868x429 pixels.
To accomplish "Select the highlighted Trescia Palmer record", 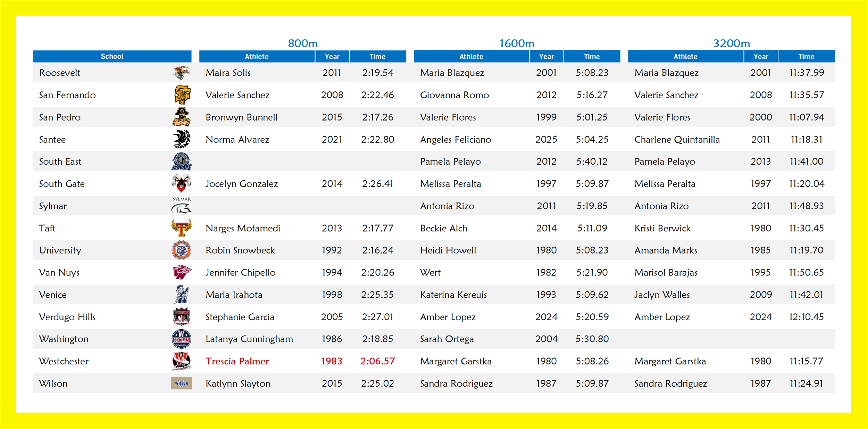I will click(x=237, y=361).
